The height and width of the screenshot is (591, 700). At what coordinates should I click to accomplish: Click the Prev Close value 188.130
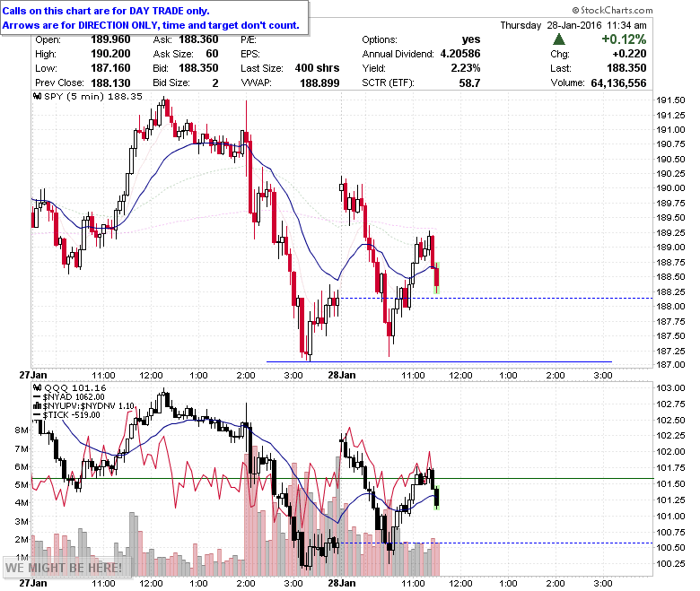point(110,83)
